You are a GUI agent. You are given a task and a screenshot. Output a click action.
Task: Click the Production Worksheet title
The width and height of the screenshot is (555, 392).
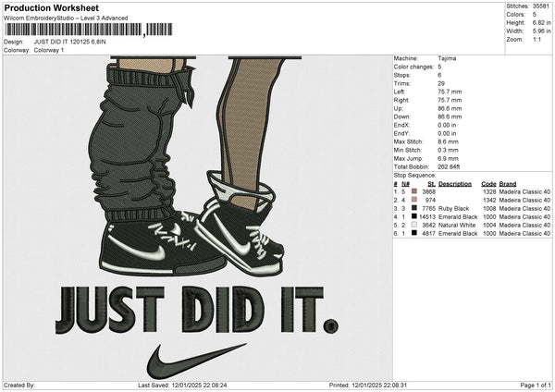(x=51, y=7)
